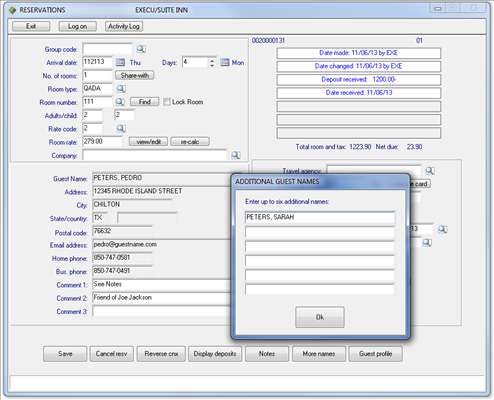This screenshot has height=400, width=494.
Task: Click the fifth additional name field
Action: [320, 275]
